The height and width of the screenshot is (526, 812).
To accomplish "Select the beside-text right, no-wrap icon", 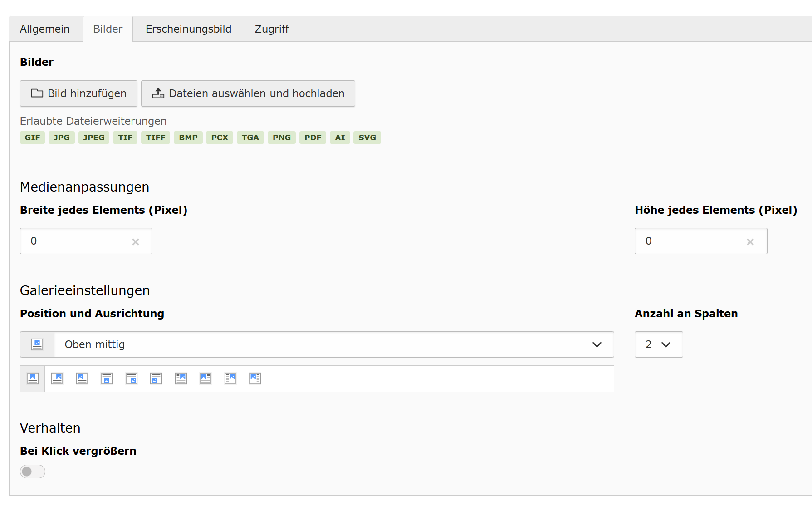I will point(230,379).
